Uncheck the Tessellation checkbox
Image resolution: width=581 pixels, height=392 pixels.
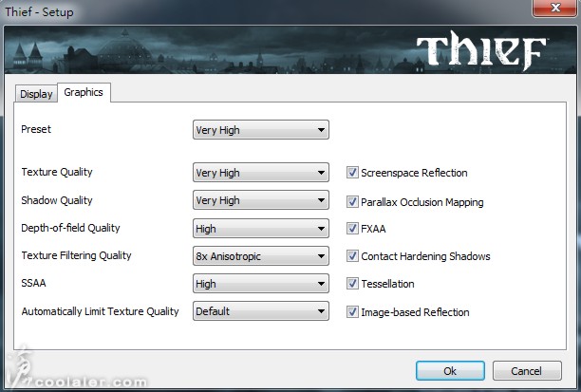pos(352,284)
